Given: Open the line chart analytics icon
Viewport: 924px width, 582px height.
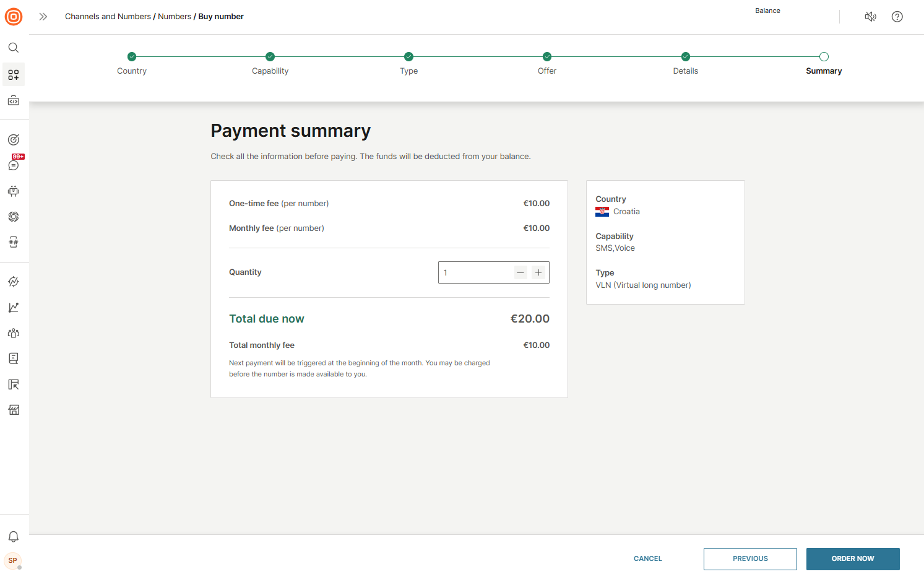Looking at the screenshot, I should (14, 308).
